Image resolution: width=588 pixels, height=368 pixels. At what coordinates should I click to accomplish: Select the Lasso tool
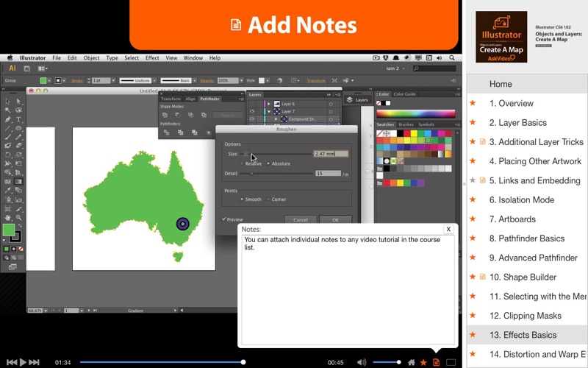click(x=18, y=110)
